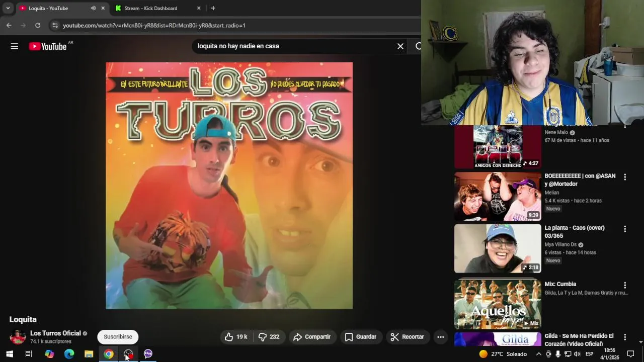Screen dimensions: 644x362
Task: Click the browser address bar URL
Action: click(x=154, y=25)
